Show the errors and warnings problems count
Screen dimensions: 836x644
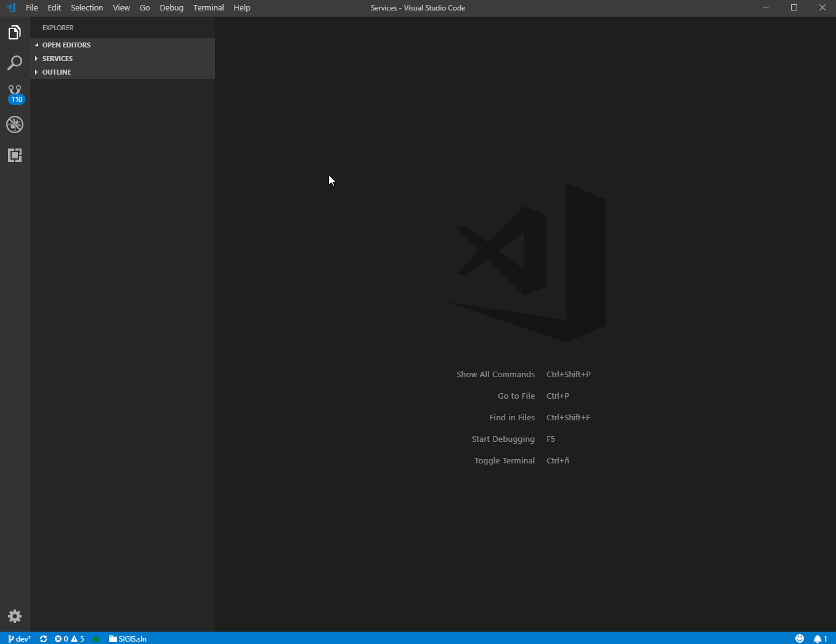pos(70,639)
